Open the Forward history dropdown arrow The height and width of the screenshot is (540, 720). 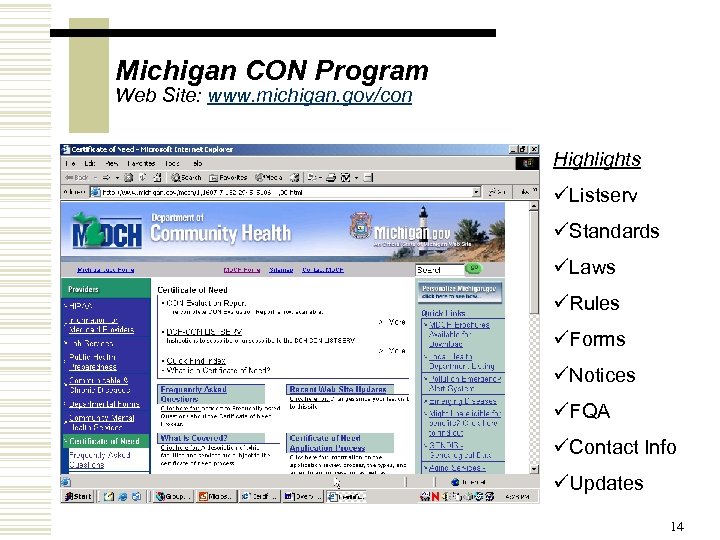[x=118, y=178]
